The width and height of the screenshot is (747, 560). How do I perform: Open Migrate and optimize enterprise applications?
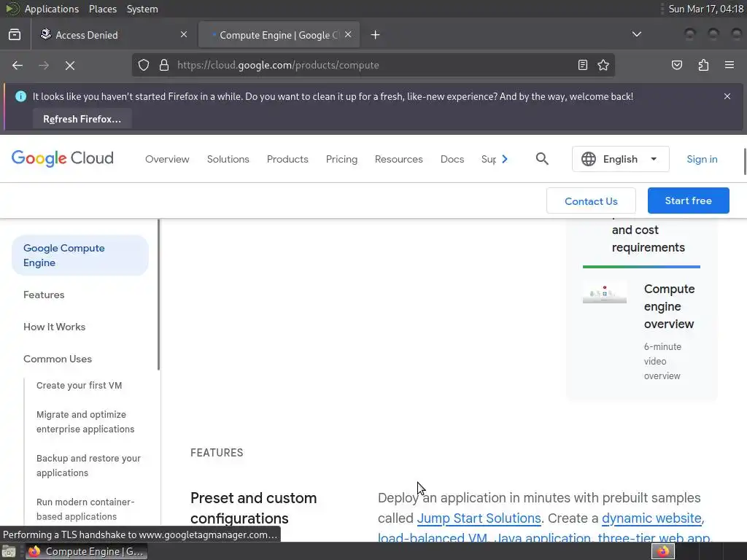85,422
